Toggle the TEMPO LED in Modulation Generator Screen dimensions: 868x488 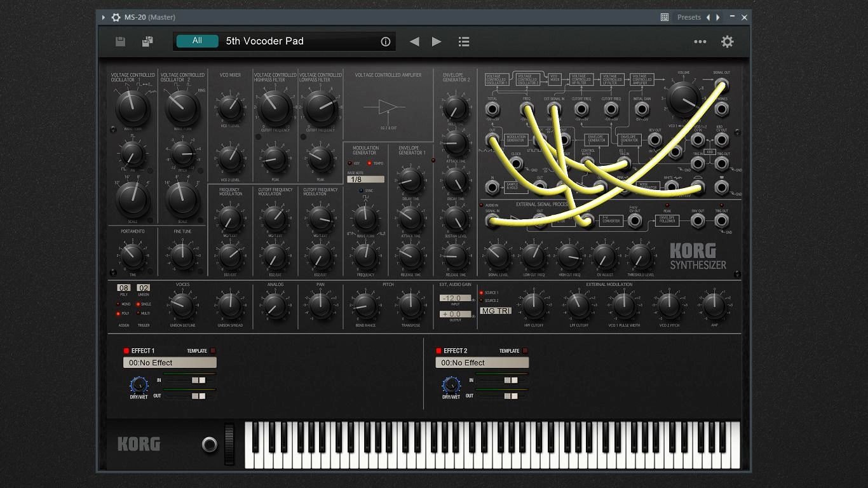[x=369, y=163]
